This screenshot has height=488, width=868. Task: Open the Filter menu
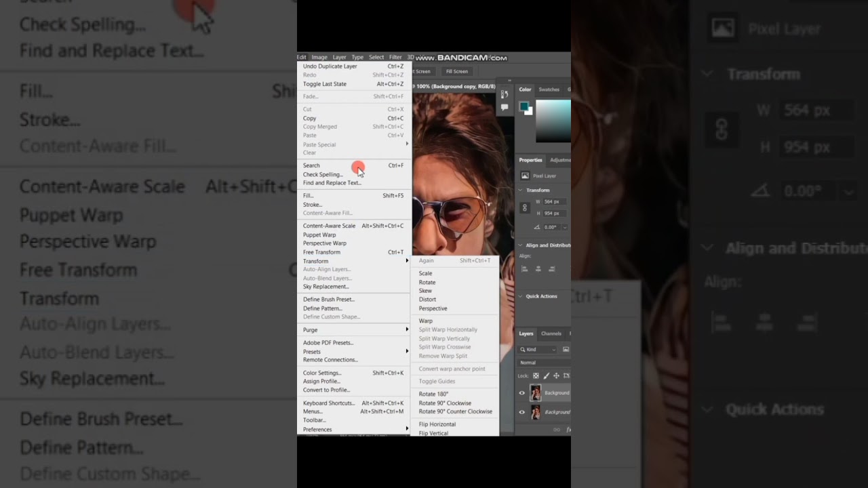click(x=395, y=58)
